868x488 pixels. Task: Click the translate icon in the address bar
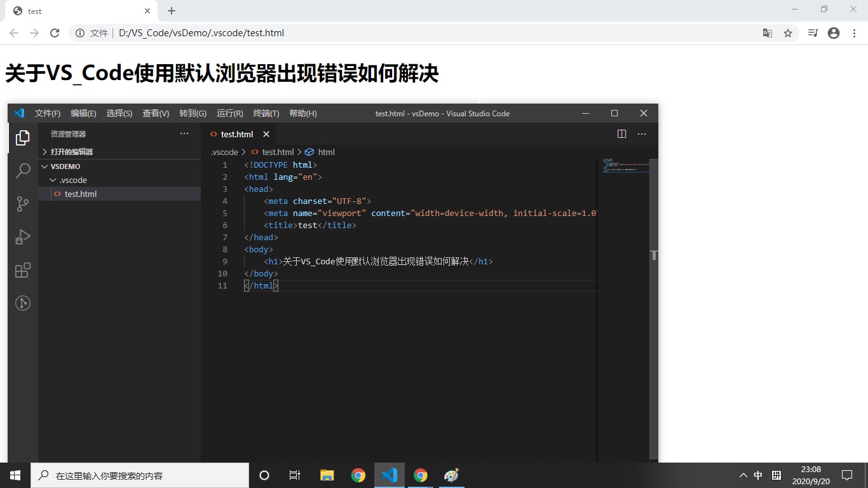tap(767, 32)
